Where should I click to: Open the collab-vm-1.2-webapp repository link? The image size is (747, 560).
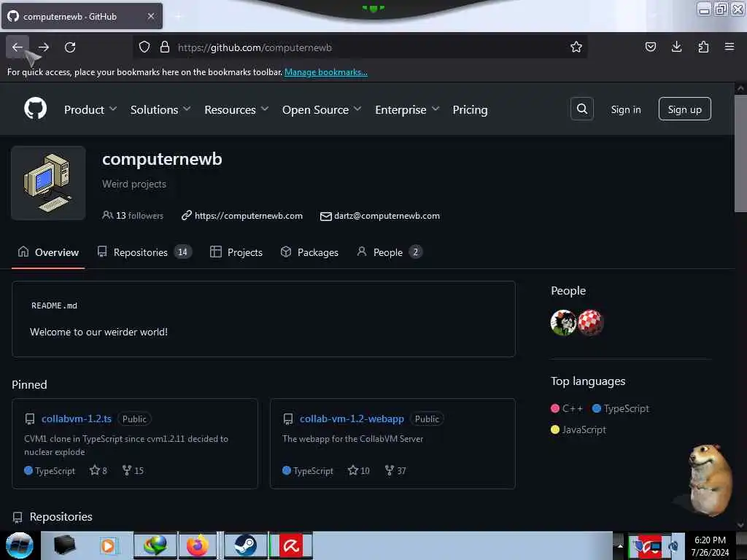[352, 419]
